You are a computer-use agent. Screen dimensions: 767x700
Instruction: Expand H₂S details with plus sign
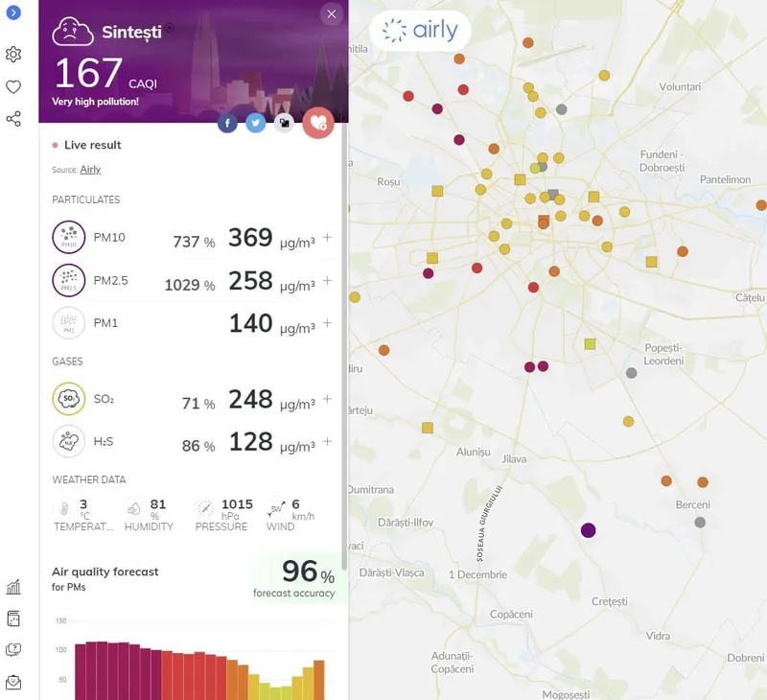327,441
